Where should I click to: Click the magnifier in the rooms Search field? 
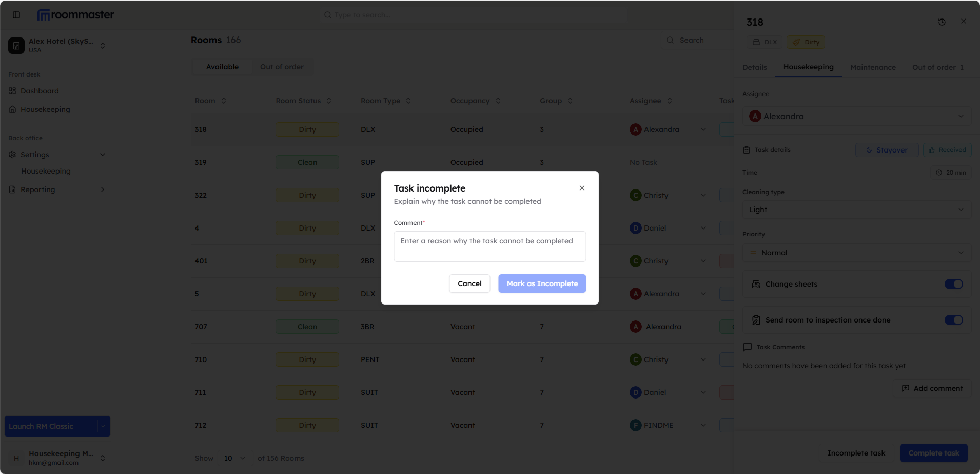(x=671, y=40)
